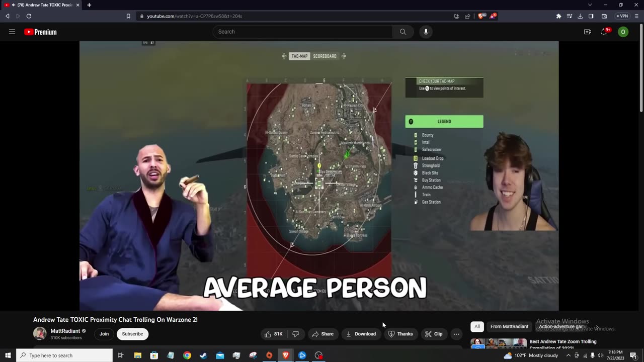Open Brave playlist media icon
The height and width of the screenshot is (362, 644).
coord(570,16)
